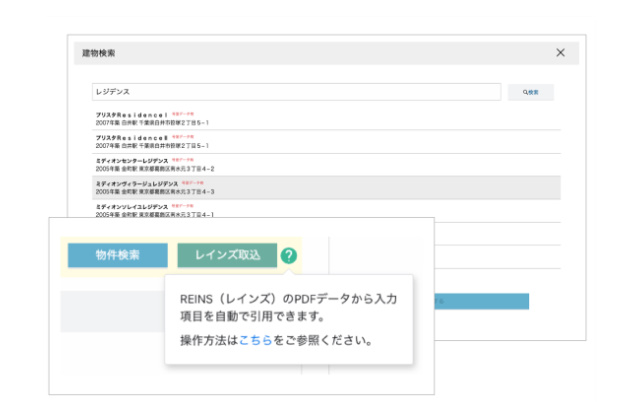Image resolution: width=638 pixels, height=409 pixels.
Task: Click the green question mark help icon
Action: coord(289,256)
